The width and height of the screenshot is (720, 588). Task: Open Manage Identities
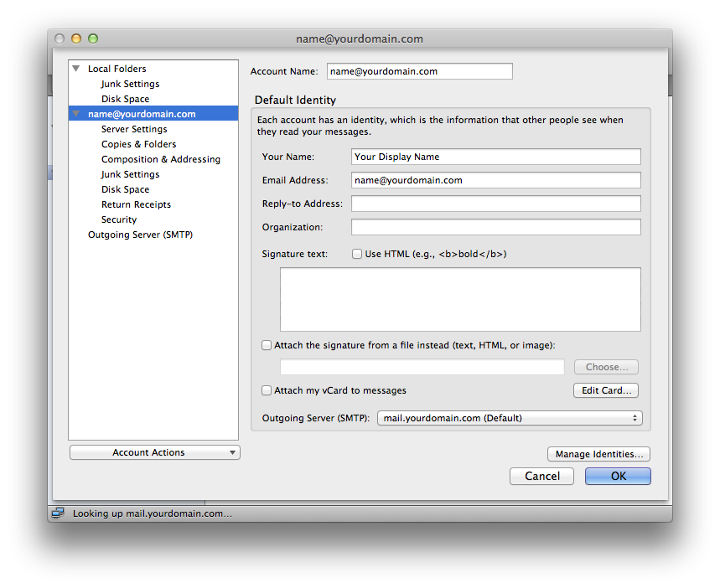[x=598, y=454]
